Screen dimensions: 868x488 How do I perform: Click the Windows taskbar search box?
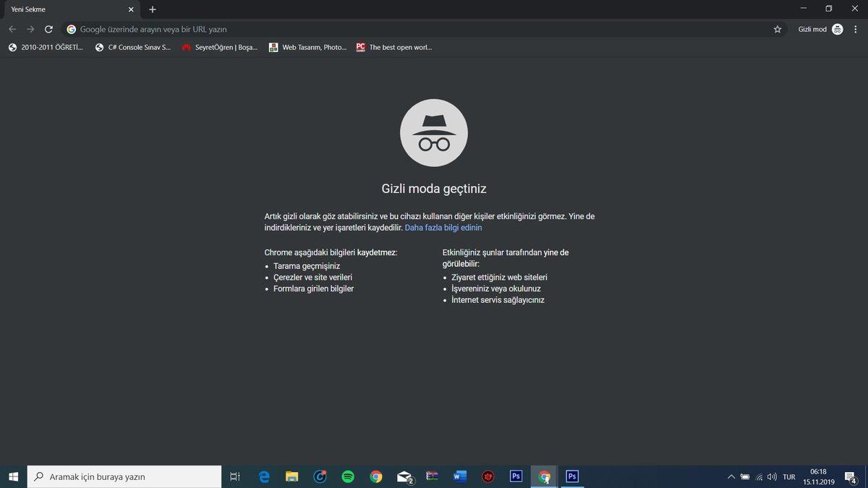click(124, 476)
